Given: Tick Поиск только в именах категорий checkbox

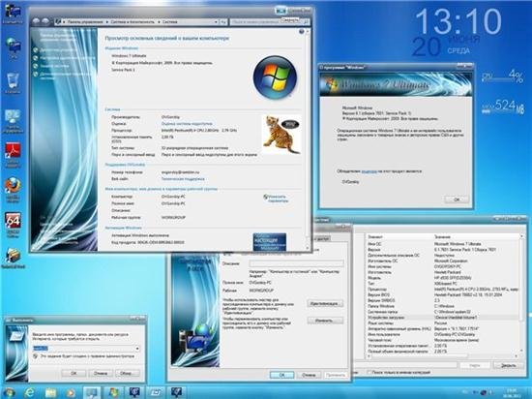Looking at the screenshot, I should click(x=369, y=372).
